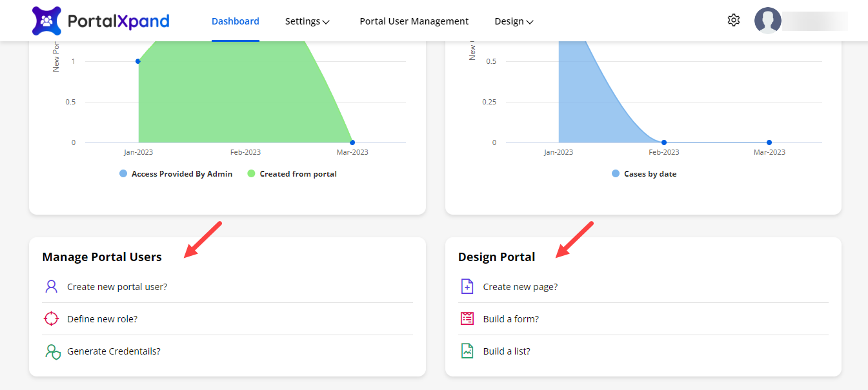Click the Jan-2023 data point on green chart
The image size is (868, 390).
pos(138,61)
